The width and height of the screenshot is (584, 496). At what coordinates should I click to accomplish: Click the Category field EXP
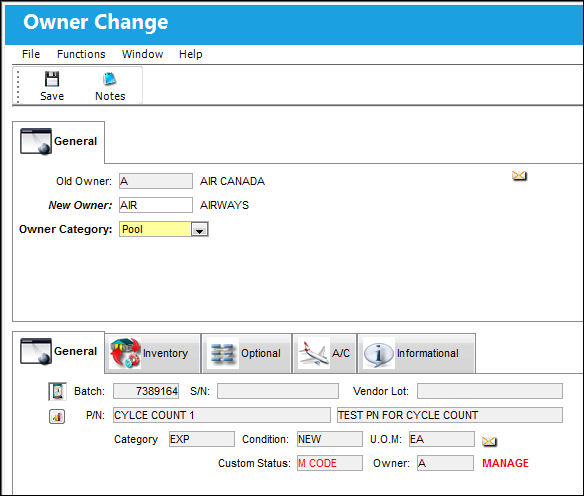click(201, 439)
